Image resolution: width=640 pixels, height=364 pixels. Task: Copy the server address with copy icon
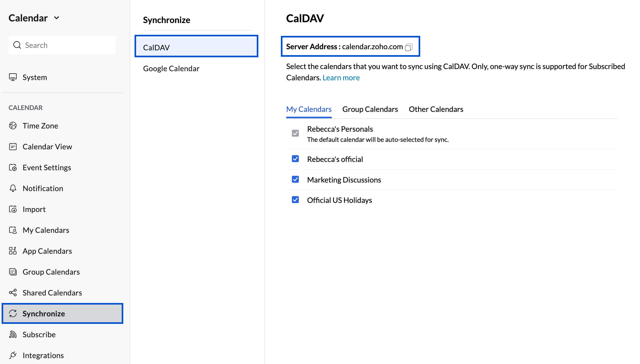(x=409, y=47)
